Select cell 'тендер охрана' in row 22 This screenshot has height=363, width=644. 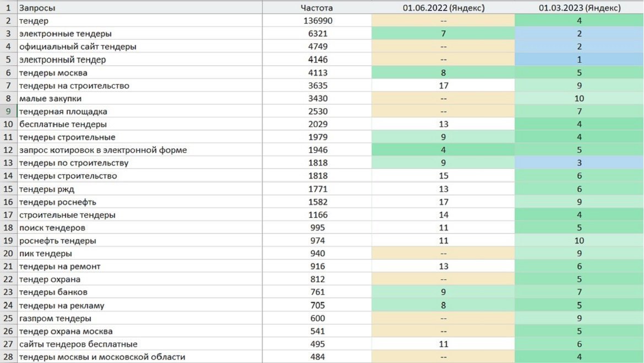(140, 279)
